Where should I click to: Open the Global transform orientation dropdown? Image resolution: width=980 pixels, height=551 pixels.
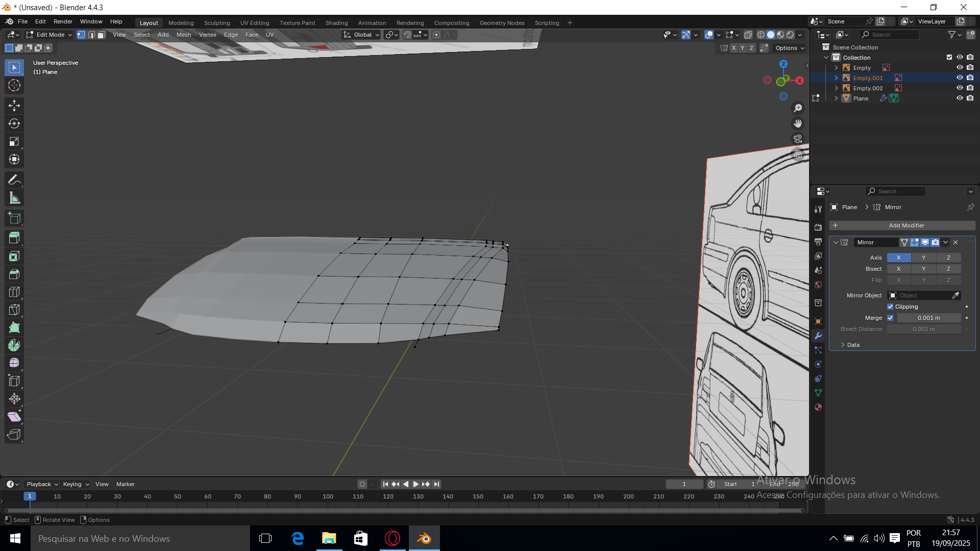[x=362, y=35]
